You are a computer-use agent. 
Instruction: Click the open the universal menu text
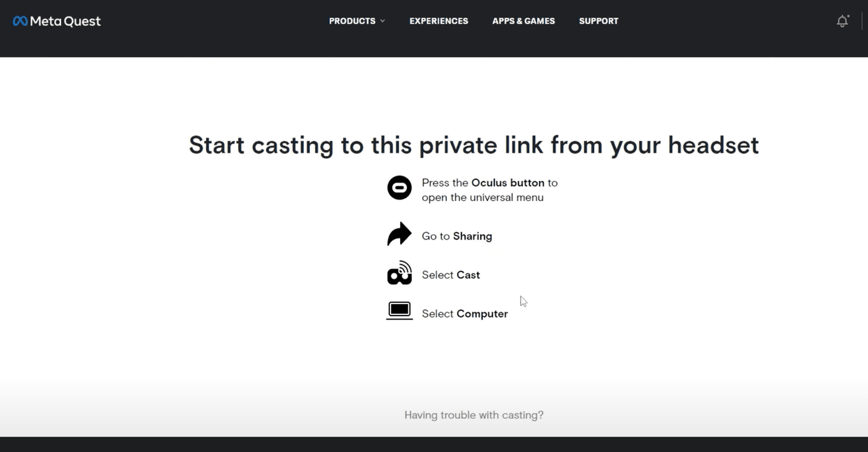(x=483, y=197)
